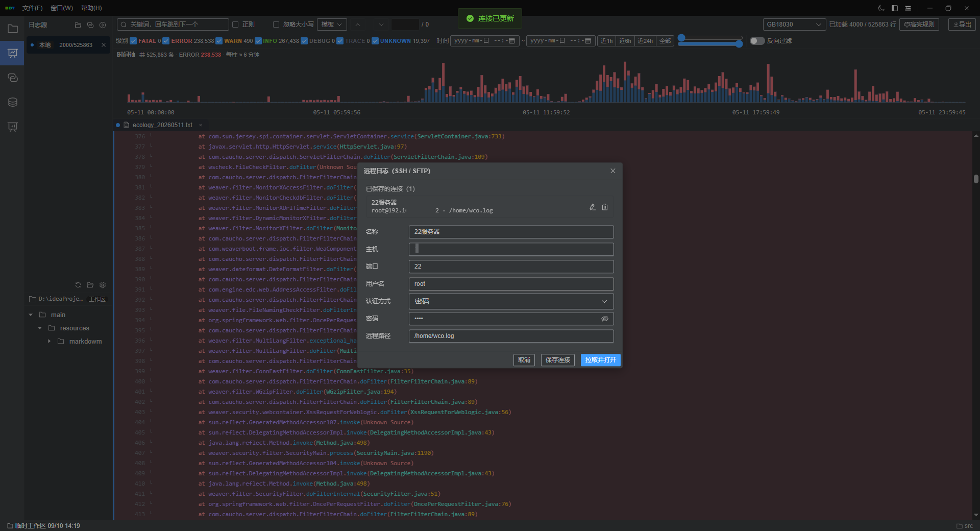Select the log analysis chart icon in sidebar

point(13,53)
